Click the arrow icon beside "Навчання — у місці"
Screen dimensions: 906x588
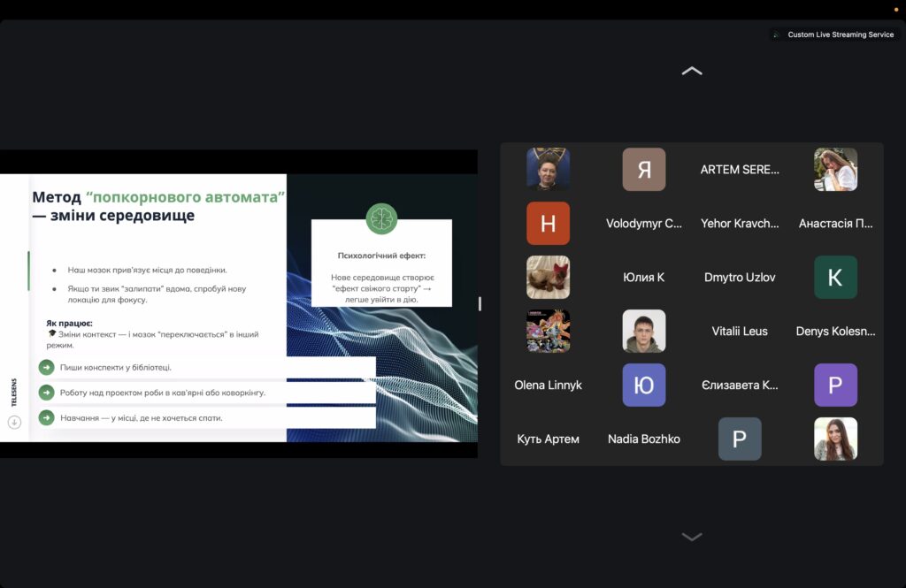46,417
